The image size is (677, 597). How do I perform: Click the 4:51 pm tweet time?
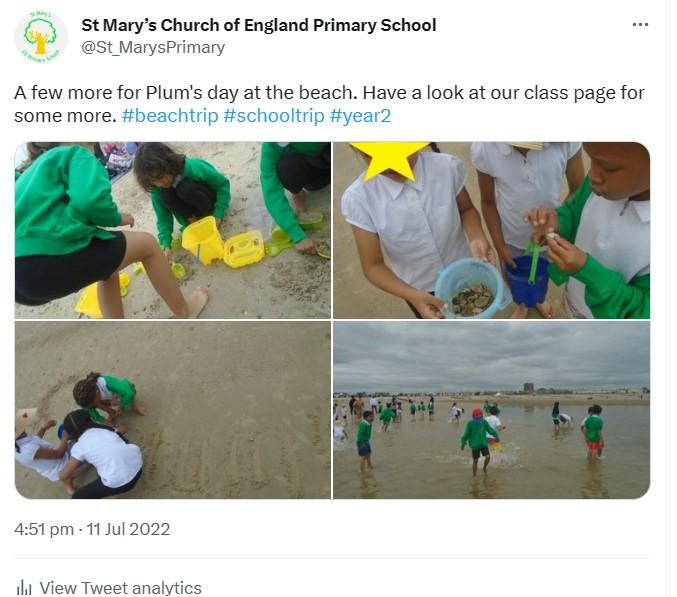(46, 529)
